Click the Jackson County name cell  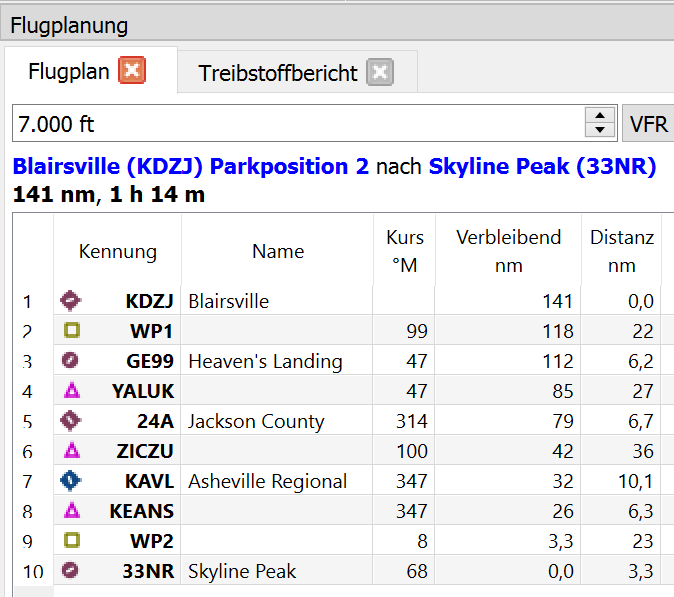(x=277, y=421)
